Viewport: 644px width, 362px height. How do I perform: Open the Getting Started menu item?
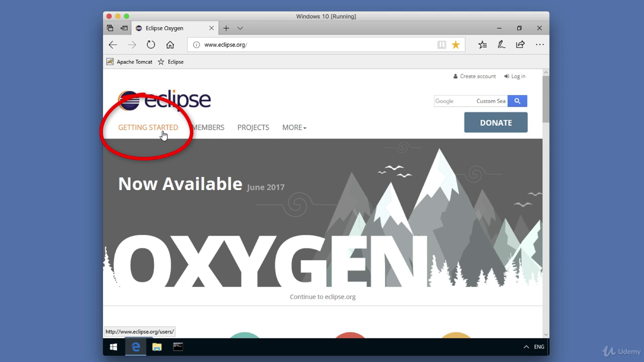click(x=148, y=127)
